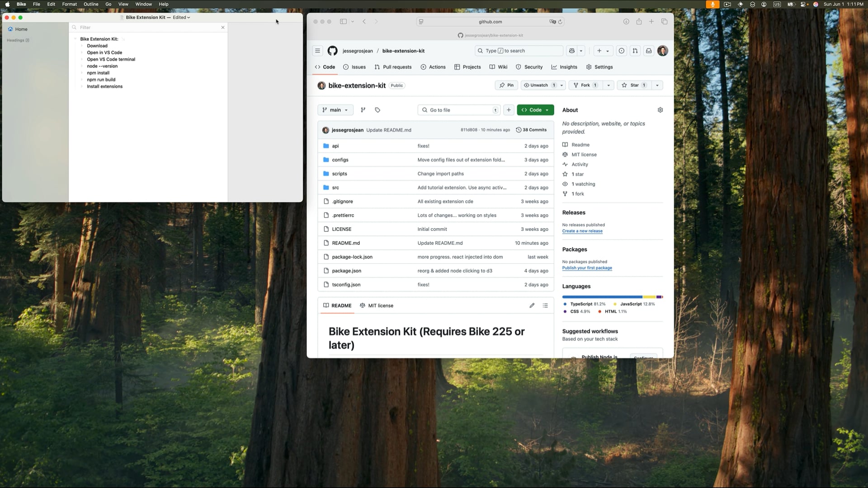Click Create a new release link
Screen dimensions: 868x488
point(582,231)
